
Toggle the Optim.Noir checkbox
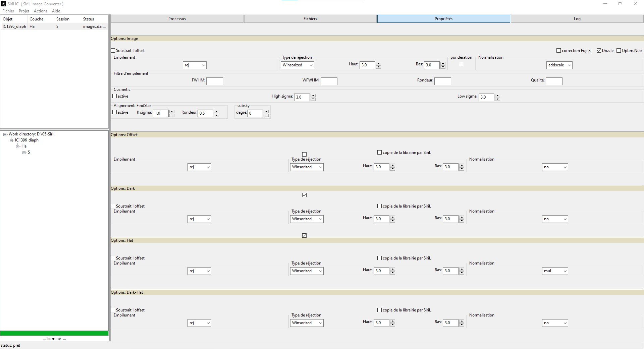click(x=619, y=51)
